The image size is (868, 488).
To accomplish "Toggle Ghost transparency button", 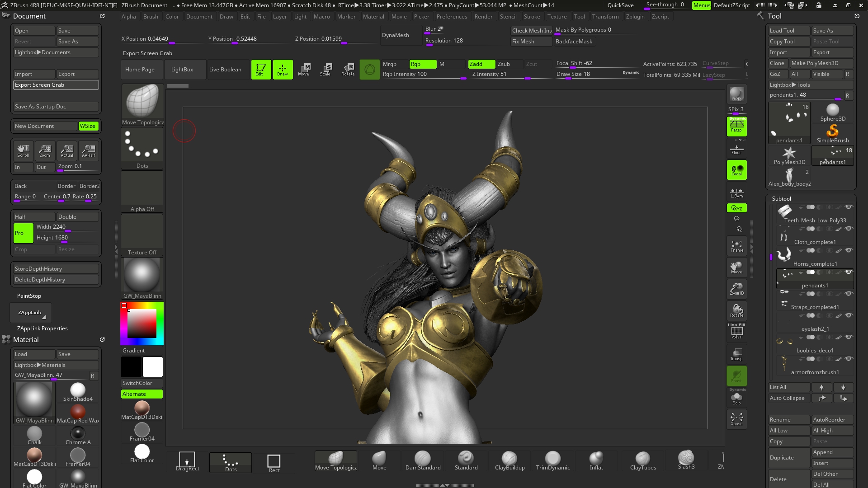I will point(736,376).
